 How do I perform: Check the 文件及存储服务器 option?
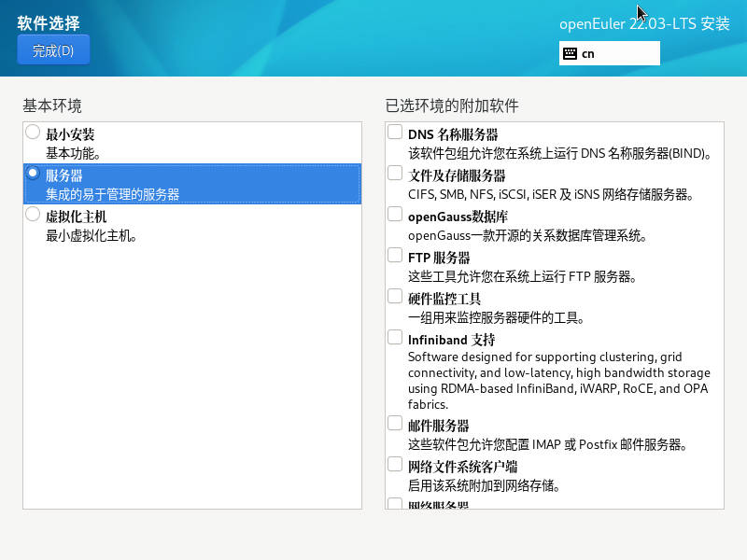pos(394,173)
